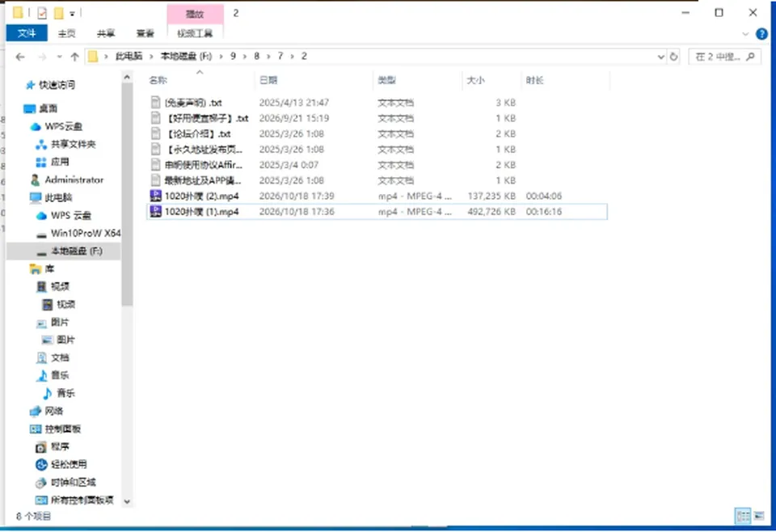Click the Properties icon in quick access toolbar
Image resolution: width=776 pixels, height=532 pixels.
42,14
